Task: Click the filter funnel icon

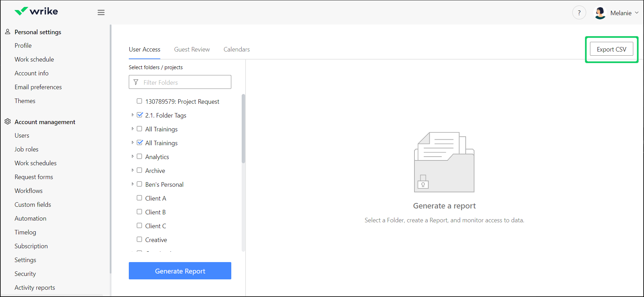Action: pyautogui.click(x=136, y=82)
